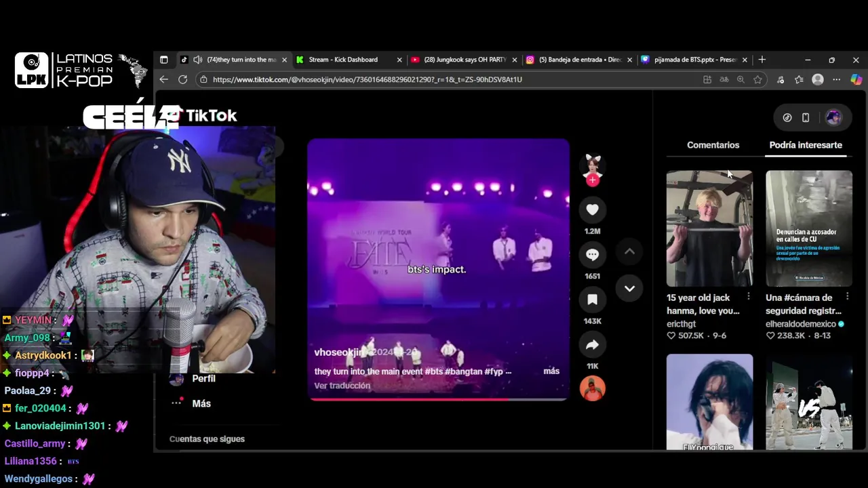Expand caption with 'más' link

point(551,371)
